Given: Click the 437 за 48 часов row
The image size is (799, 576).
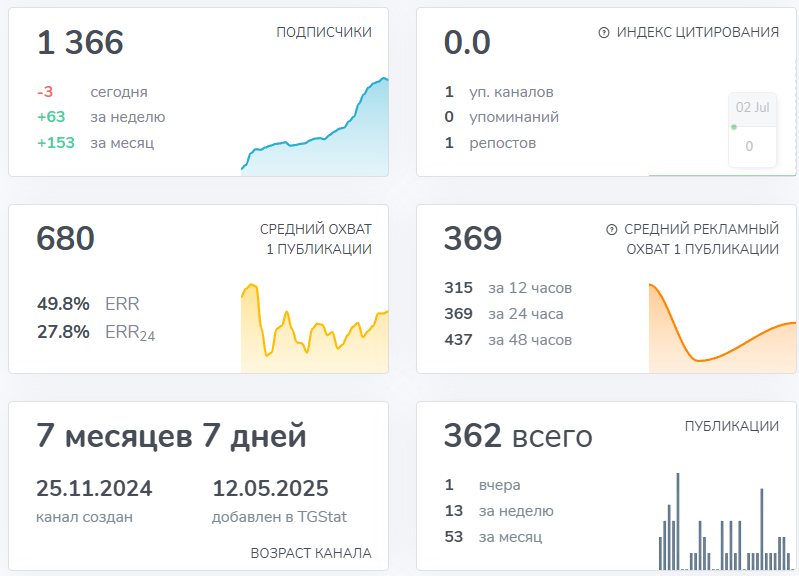Looking at the screenshot, I should 508,339.
